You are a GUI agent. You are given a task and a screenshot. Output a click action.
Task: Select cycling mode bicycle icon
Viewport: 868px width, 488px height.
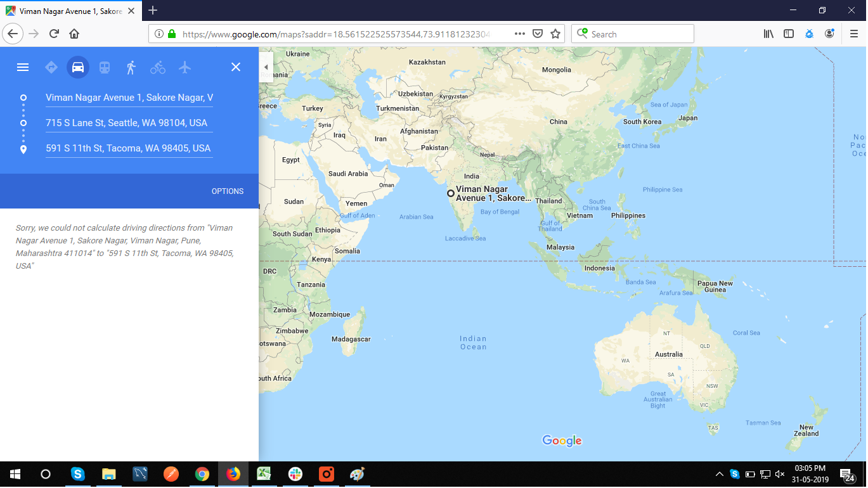158,67
